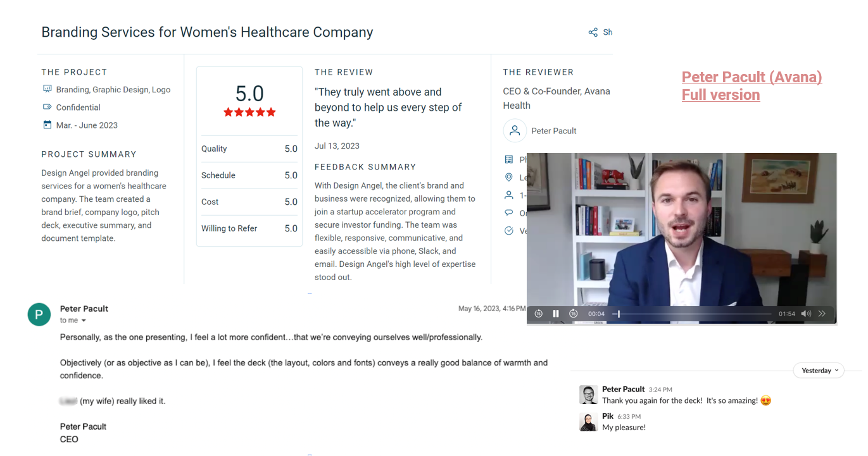Mute the video with the speaker icon
Screen dimensions: 868x456
pyautogui.click(x=806, y=314)
